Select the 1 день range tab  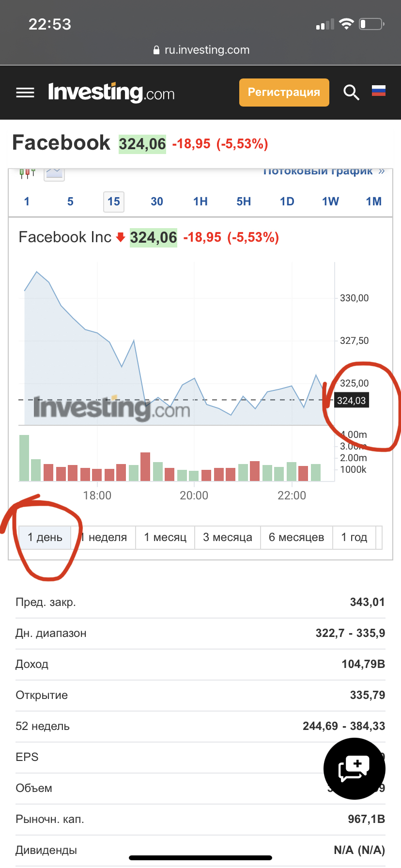[45, 537]
